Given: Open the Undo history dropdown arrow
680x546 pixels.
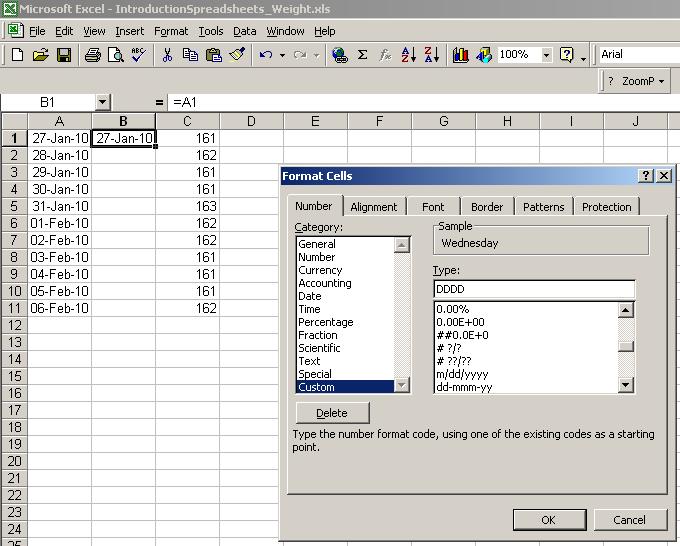Looking at the screenshot, I should (282, 55).
